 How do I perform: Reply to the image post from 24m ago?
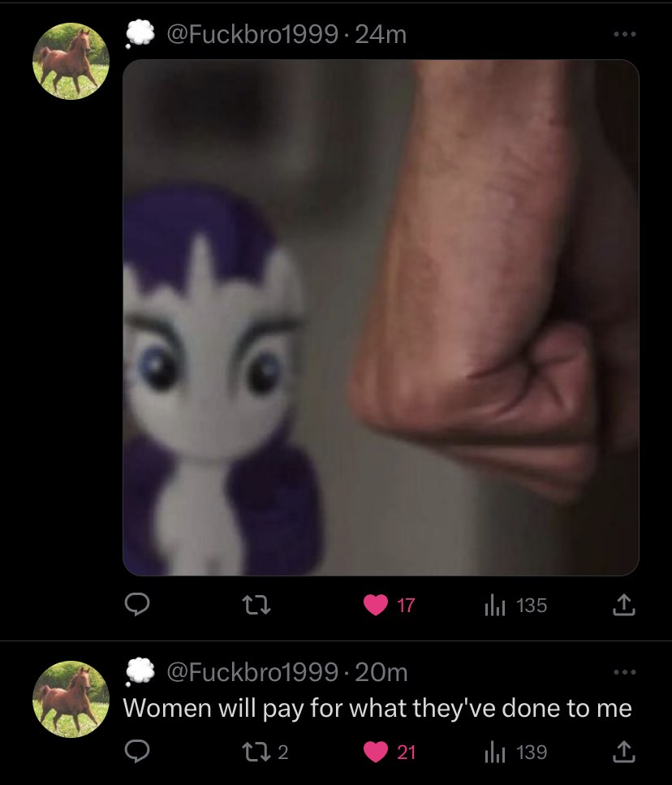[136, 604]
